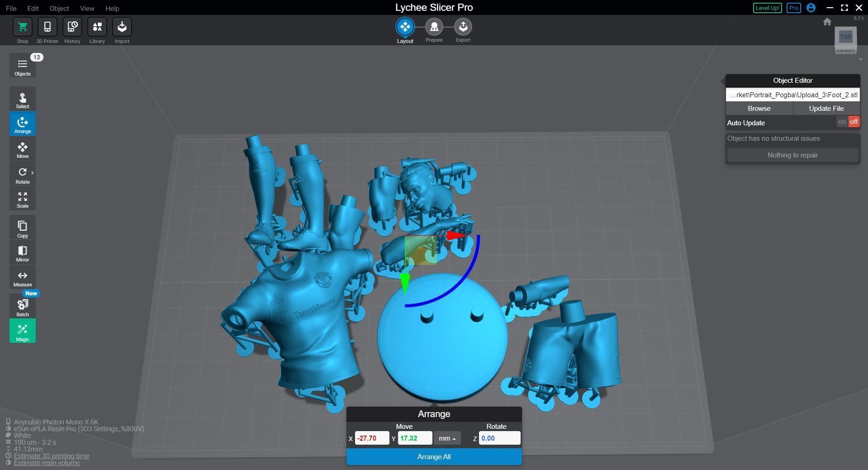Open the user account icon
This screenshot has height=470, width=868.
(x=811, y=8)
